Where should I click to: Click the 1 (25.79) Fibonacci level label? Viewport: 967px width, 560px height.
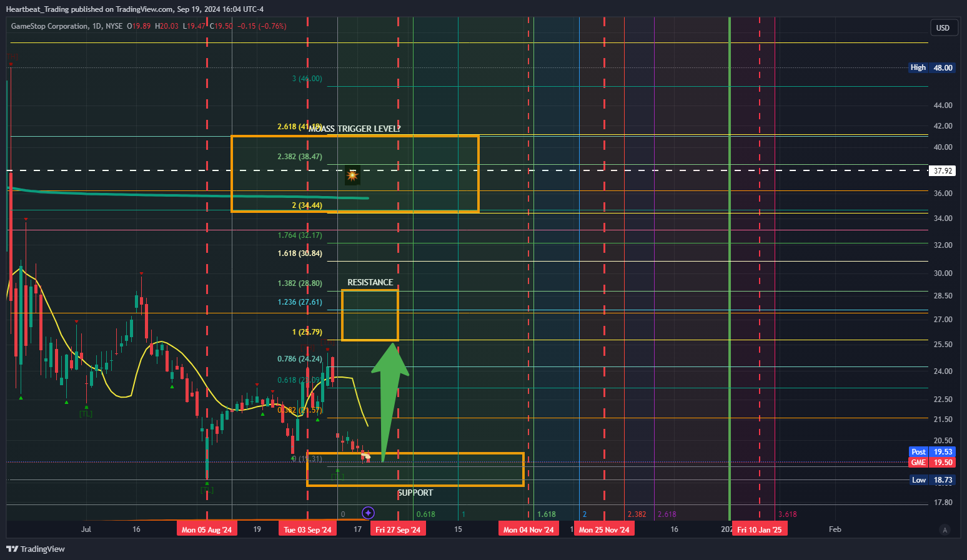coord(307,332)
